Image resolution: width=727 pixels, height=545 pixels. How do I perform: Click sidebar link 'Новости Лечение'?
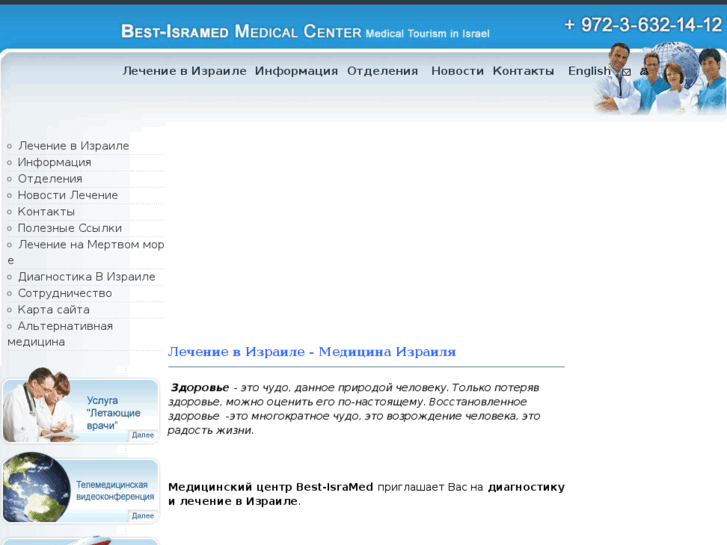click(x=68, y=195)
